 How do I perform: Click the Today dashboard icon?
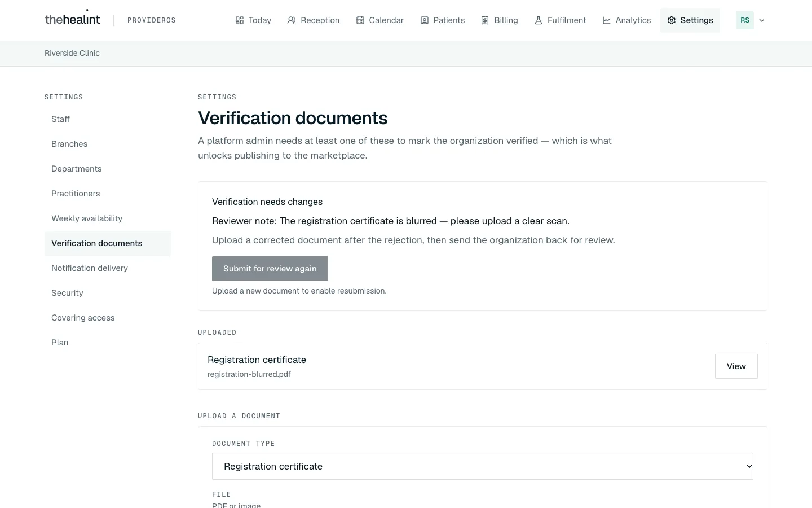240,20
